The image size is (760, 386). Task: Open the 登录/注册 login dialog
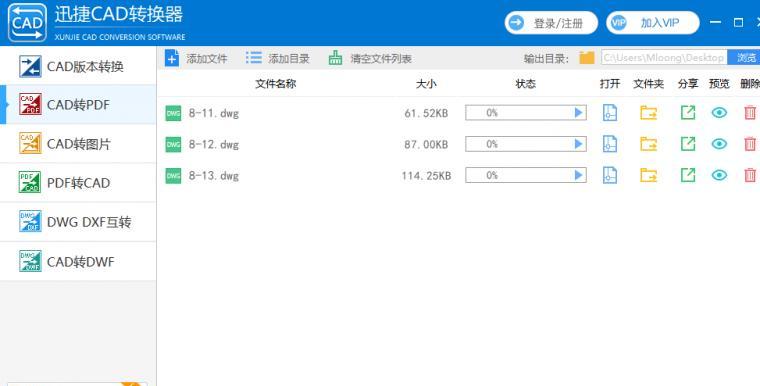click(x=551, y=23)
